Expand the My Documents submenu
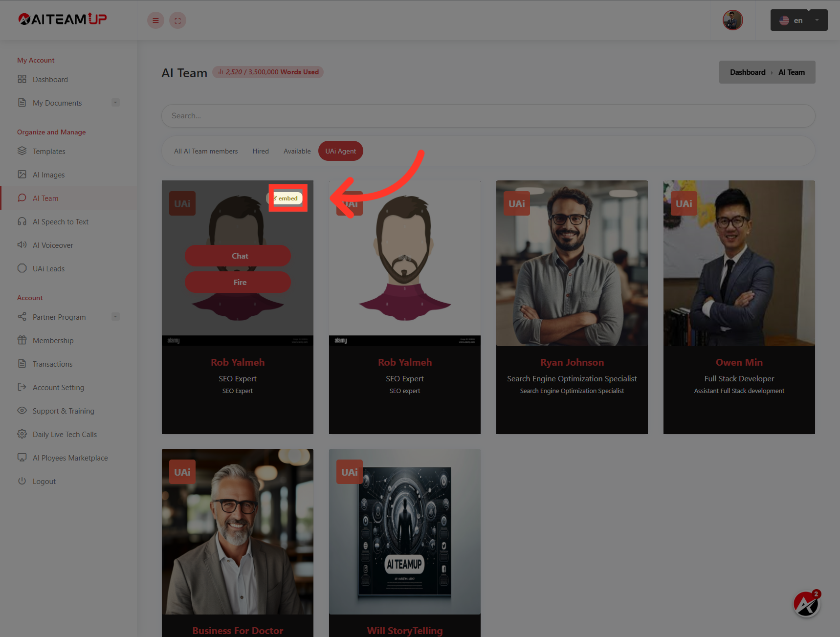The height and width of the screenshot is (637, 840). pyautogui.click(x=115, y=102)
